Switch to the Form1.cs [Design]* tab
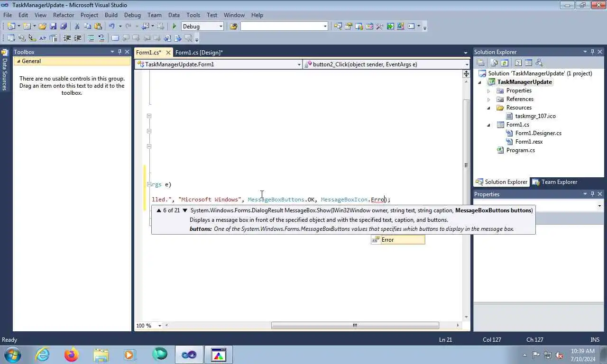The height and width of the screenshot is (364, 607). point(199,53)
